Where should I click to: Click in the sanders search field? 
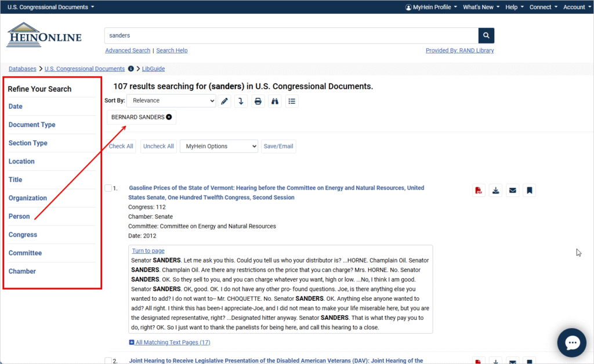[291, 35]
